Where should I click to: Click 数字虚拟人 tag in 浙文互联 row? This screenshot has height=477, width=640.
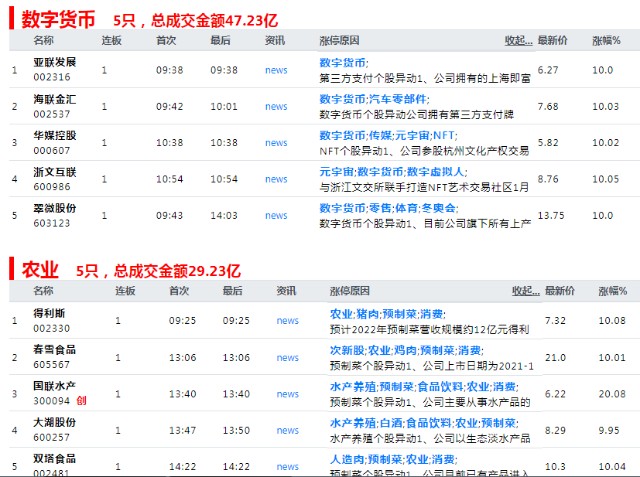435,172
